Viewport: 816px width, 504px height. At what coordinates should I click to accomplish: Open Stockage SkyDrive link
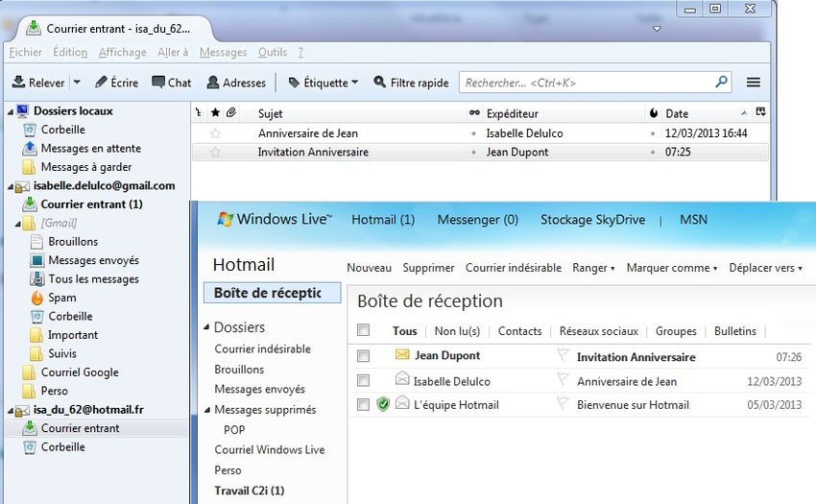click(x=592, y=220)
